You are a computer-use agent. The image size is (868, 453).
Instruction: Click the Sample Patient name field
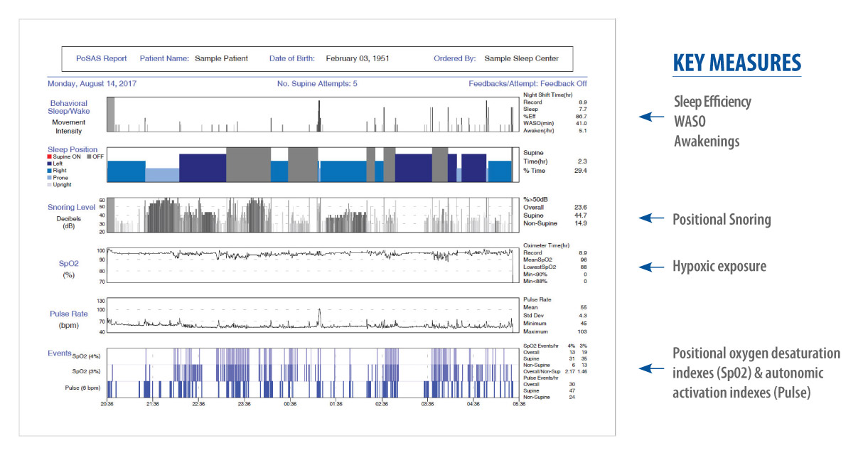[220, 58]
